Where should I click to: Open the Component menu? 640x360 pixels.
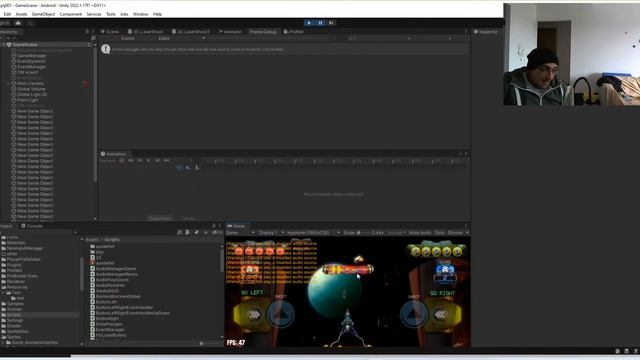coord(71,14)
